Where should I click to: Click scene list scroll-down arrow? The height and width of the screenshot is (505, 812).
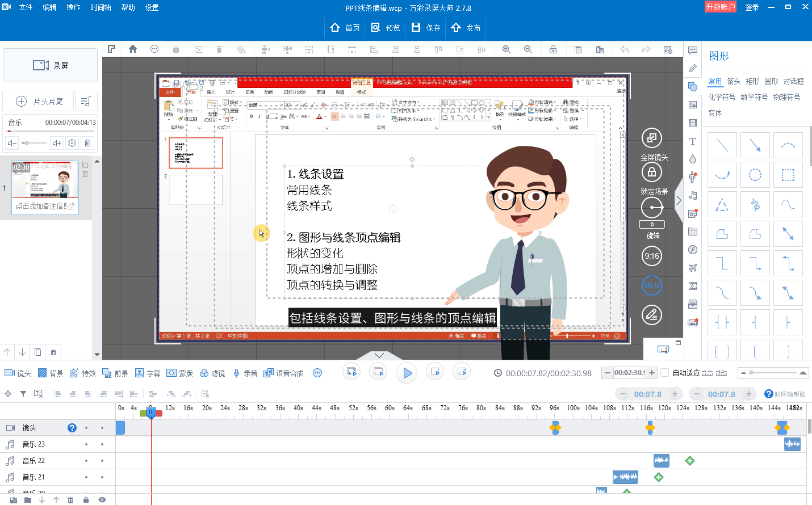click(x=97, y=354)
